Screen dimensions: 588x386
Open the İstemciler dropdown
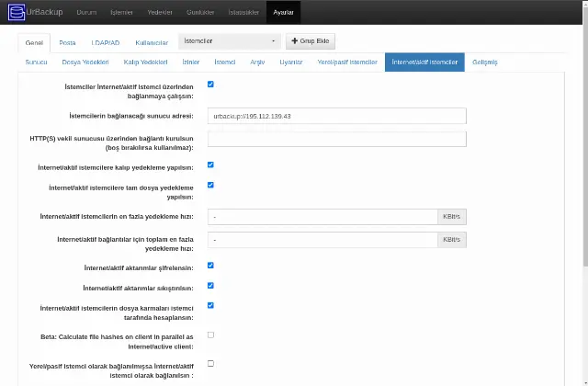(230, 41)
